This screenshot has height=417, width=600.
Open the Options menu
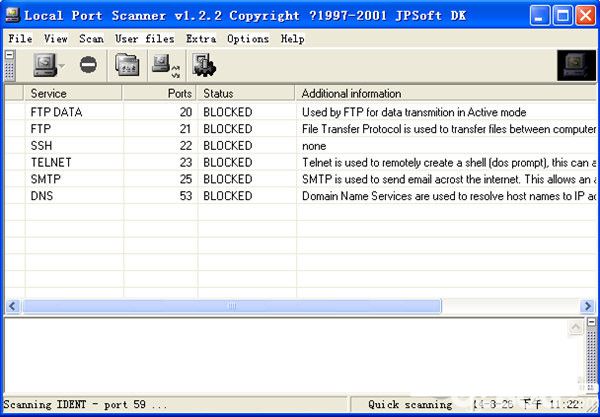(248, 39)
